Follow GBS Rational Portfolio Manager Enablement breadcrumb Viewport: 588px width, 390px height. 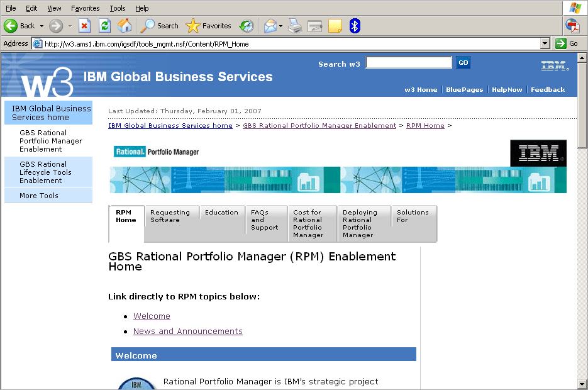(319, 126)
